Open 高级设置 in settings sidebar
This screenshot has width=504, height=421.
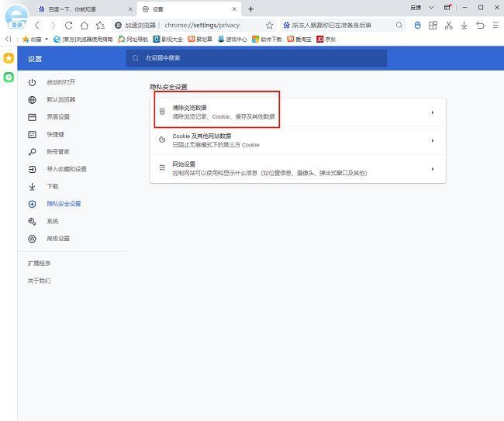[57, 239]
